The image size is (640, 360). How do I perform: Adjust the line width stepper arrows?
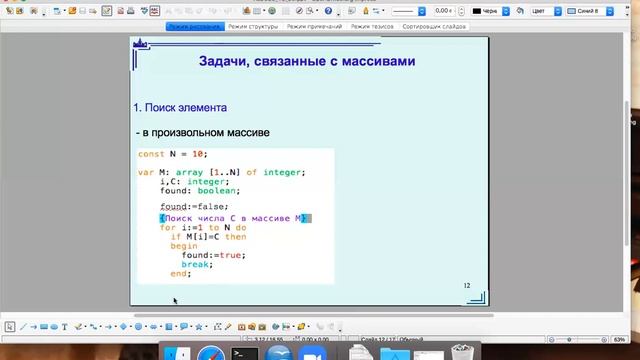click(461, 11)
